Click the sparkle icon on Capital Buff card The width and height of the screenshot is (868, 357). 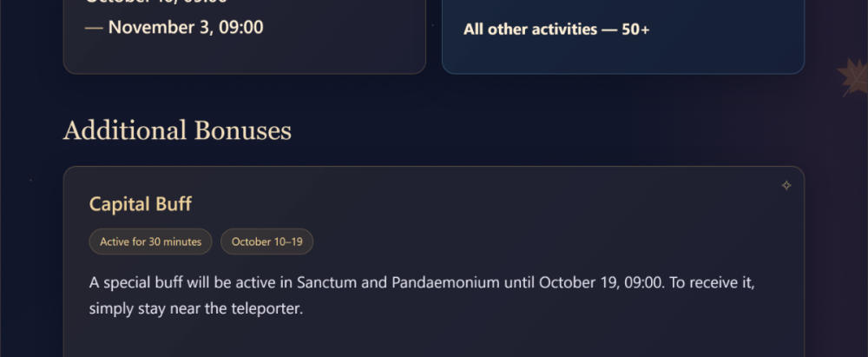[x=786, y=186]
